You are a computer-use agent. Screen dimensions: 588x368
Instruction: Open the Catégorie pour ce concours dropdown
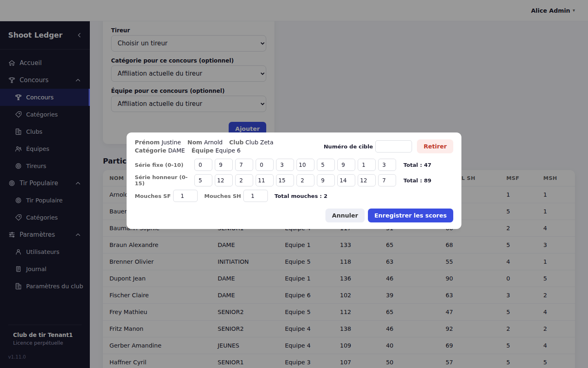(x=189, y=74)
